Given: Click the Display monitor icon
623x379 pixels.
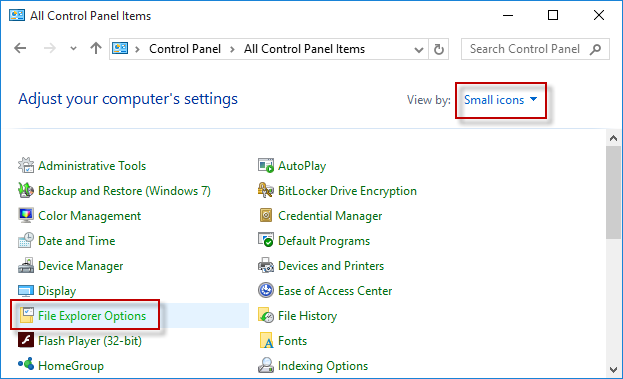Looking at the screenshot, I should point(26,290).
